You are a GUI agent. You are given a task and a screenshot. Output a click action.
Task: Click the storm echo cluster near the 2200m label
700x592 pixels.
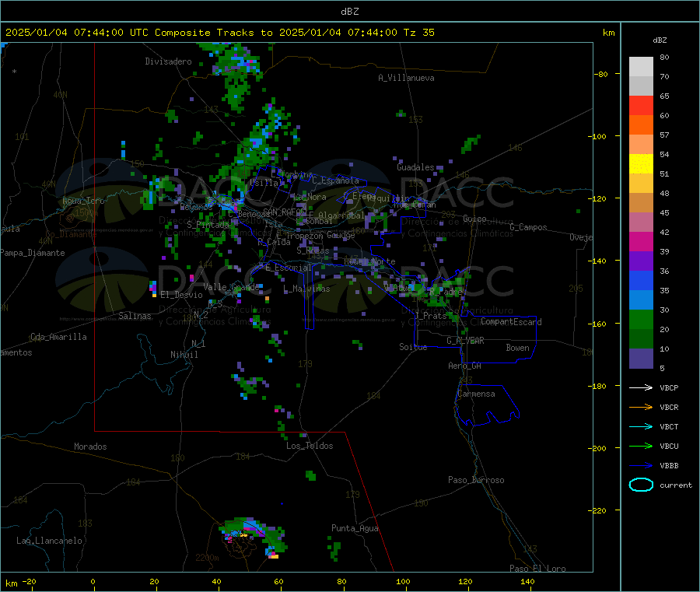253,538
